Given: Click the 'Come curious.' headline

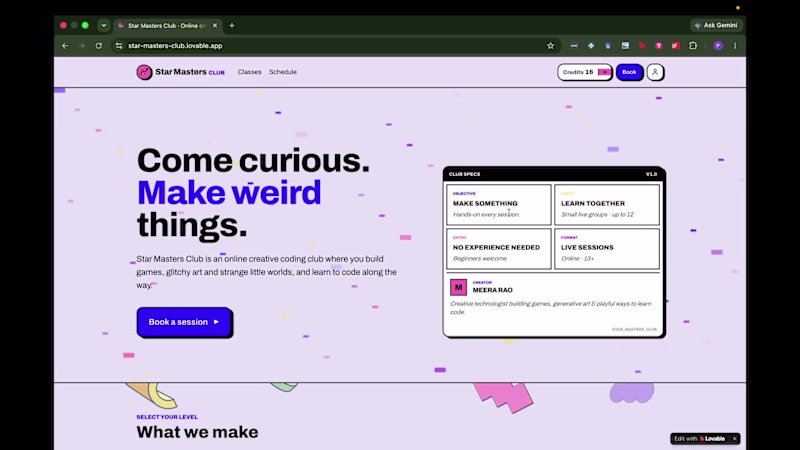Looking at the screenshot, I should coord(253,160).
